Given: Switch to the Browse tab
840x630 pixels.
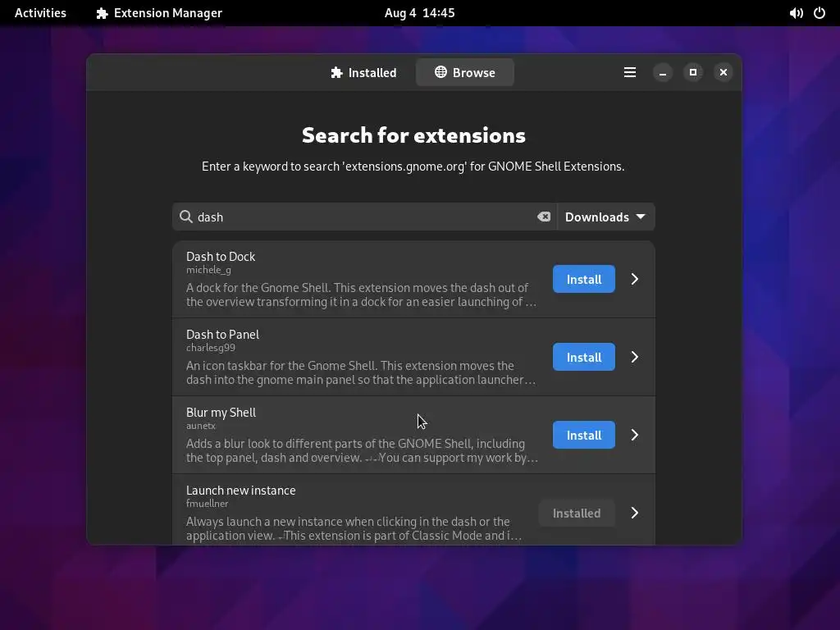Looking at the screenshot, I should (465, 72).
